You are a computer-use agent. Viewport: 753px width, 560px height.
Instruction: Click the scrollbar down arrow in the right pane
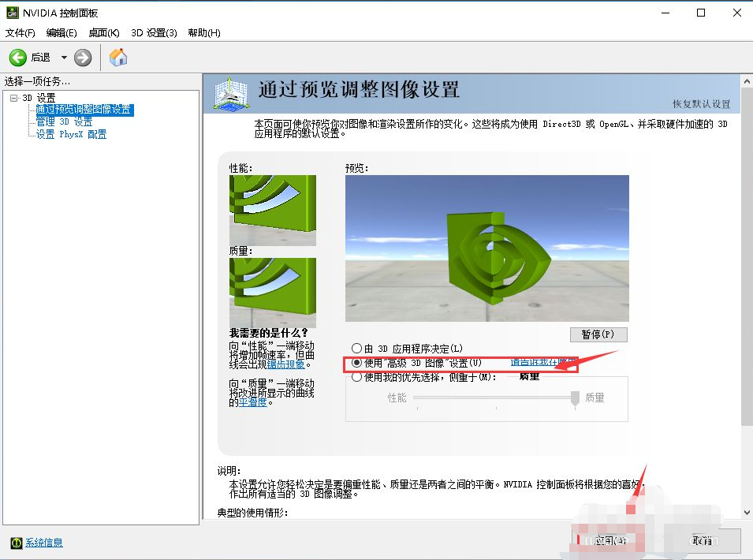coord(746,512)
